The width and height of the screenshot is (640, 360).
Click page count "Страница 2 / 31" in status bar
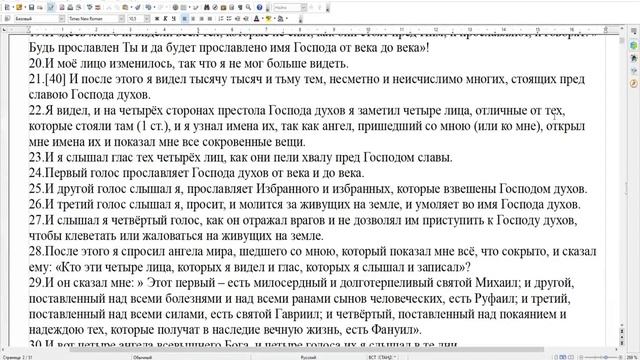point(17,357)
